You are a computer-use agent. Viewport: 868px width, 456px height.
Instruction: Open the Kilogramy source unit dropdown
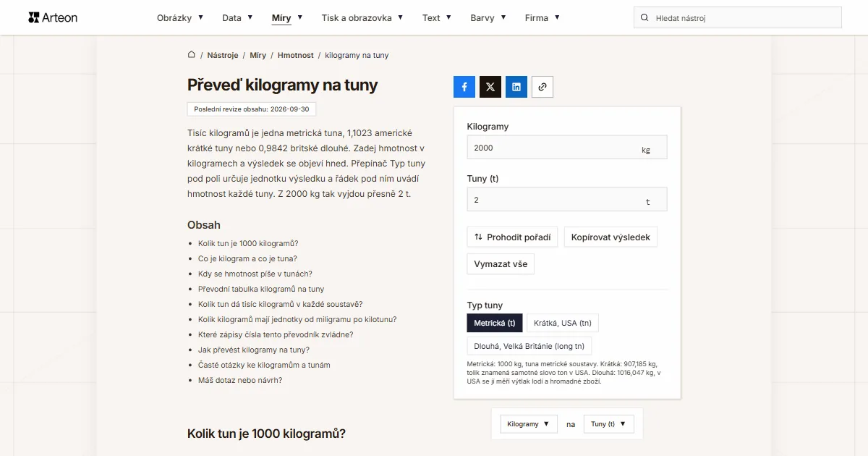pos(529,424)
